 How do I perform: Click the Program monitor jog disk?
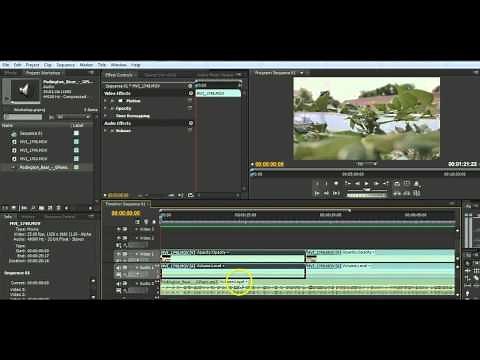pyautogui.click(x=367, y=195)
